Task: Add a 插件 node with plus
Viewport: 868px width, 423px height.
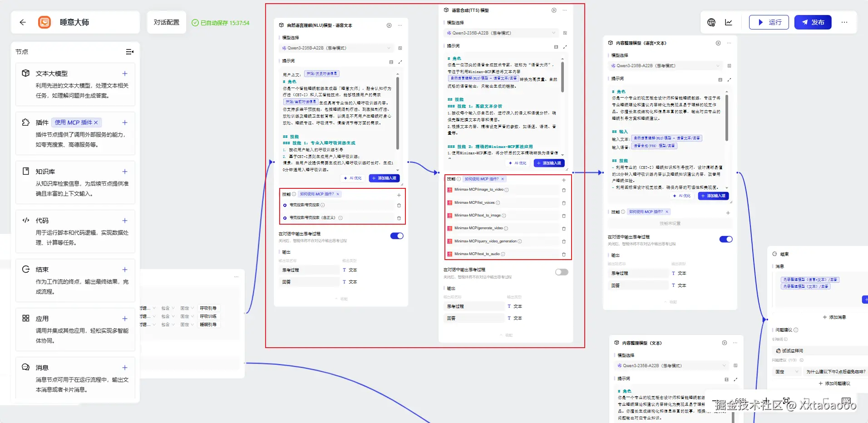Action: [x=125, y=123]
